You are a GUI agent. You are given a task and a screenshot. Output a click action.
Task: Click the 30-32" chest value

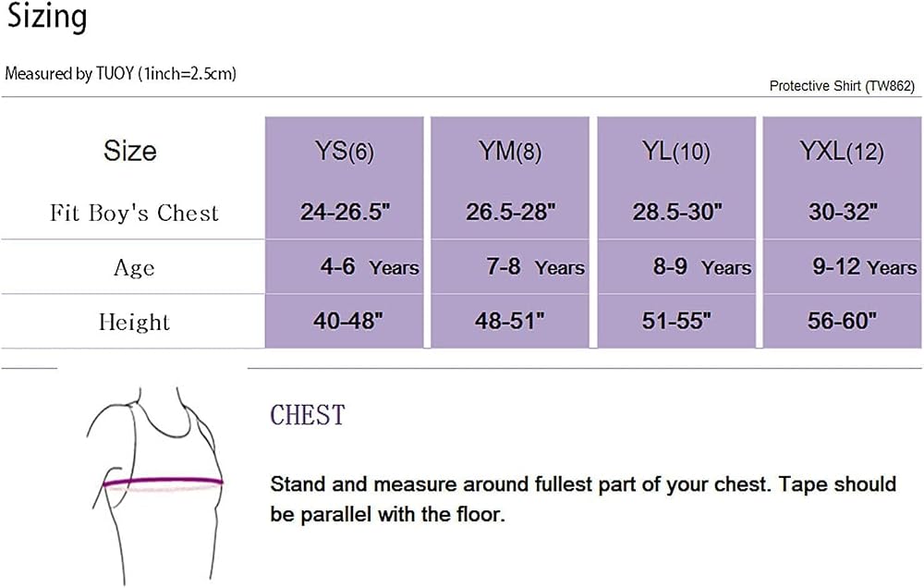843,212
